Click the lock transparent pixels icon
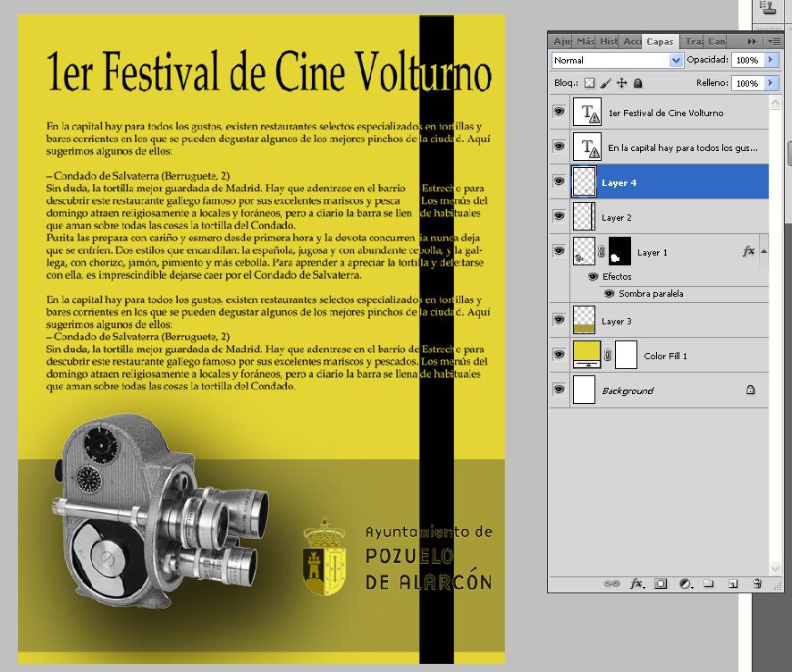Image resolution: width=792 pixels, height=672 pixels. click(x=590, y=83)
